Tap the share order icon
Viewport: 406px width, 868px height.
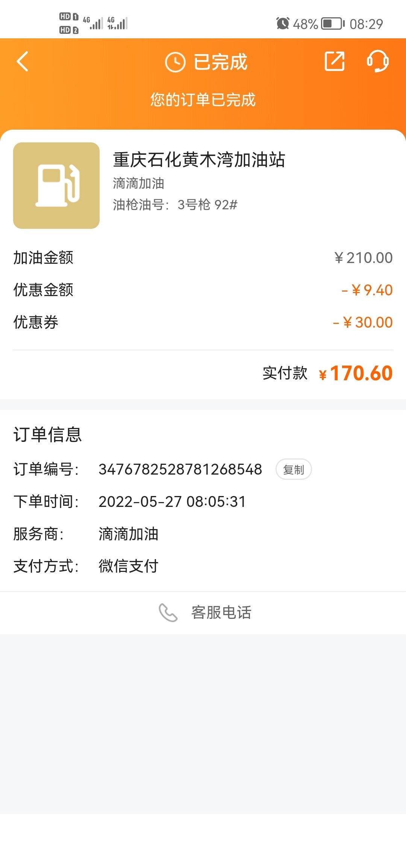pos(334,61)
